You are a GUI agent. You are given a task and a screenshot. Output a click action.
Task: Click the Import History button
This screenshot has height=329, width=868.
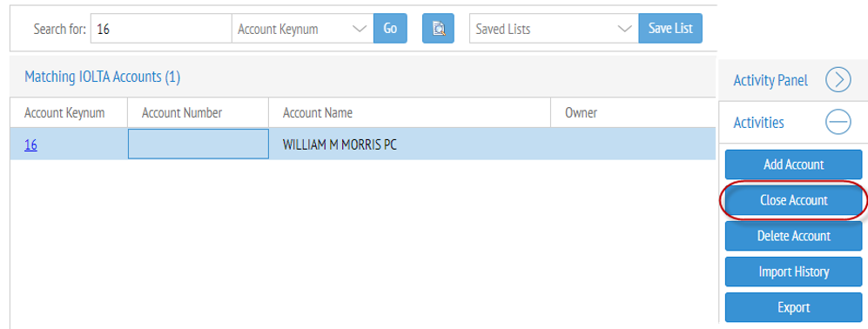(x=793, y=272)
